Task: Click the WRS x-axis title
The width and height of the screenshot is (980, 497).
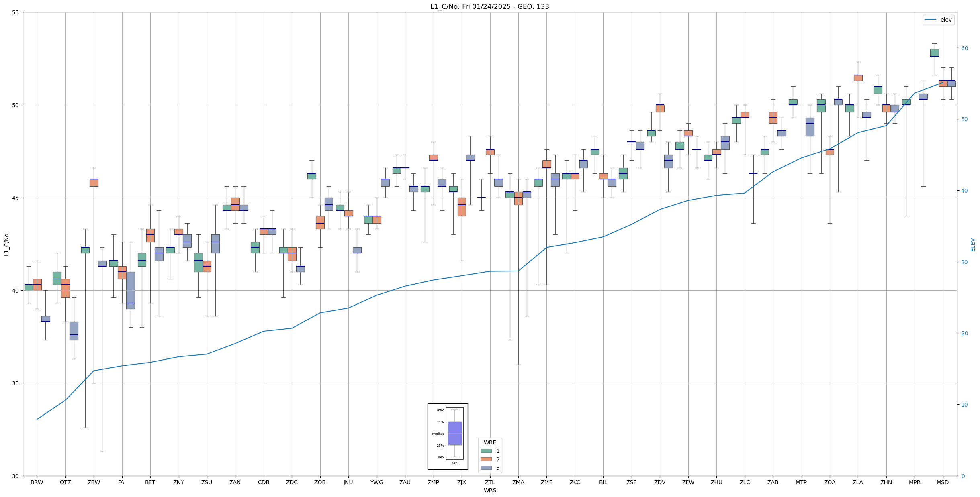Action: 489,490
